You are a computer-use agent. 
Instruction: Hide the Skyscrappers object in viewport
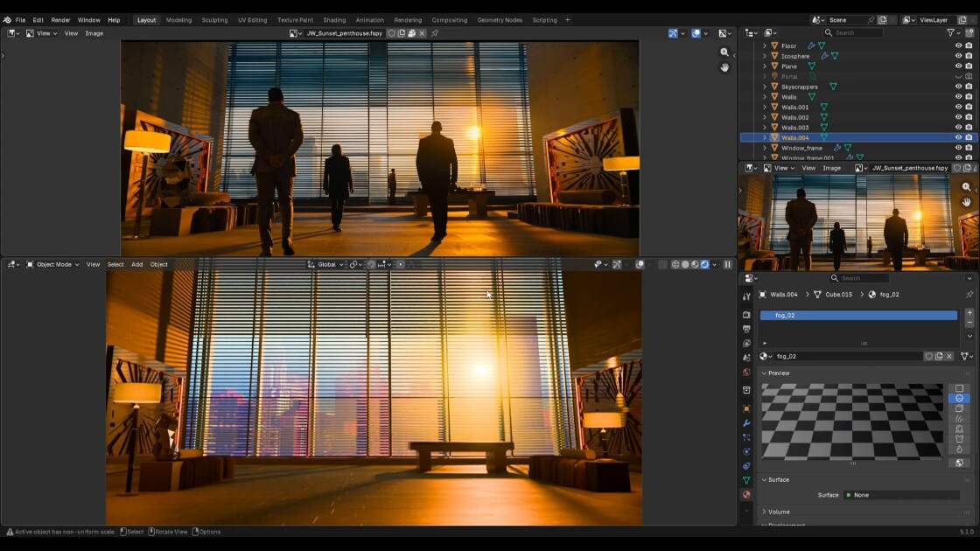tap(958, 87)
